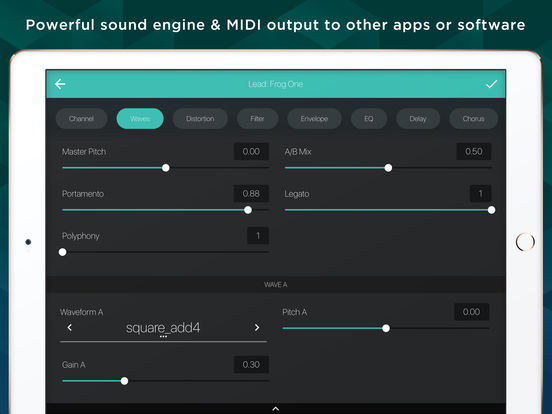Edit the Legato value field

point(481,194)
